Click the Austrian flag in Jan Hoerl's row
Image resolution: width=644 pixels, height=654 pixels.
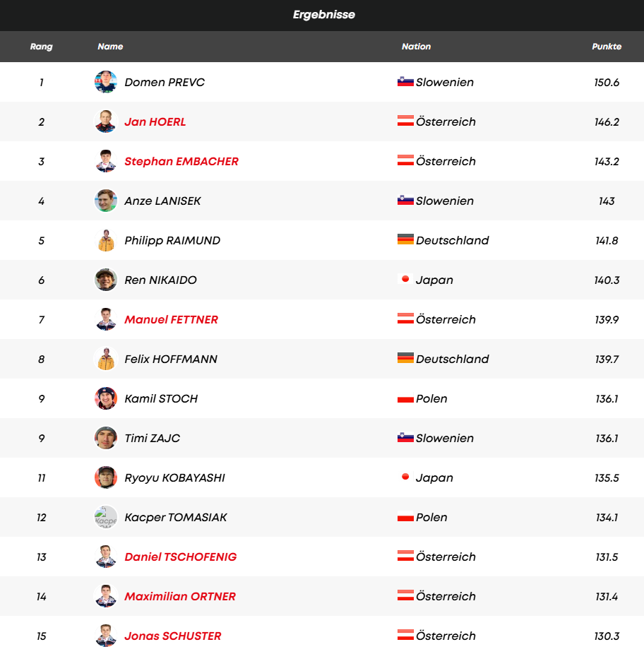pyautogui.click(x=405, y=121)
